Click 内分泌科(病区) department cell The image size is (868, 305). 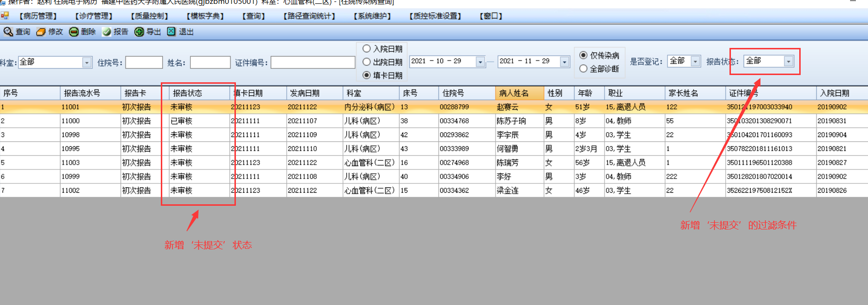371,107
